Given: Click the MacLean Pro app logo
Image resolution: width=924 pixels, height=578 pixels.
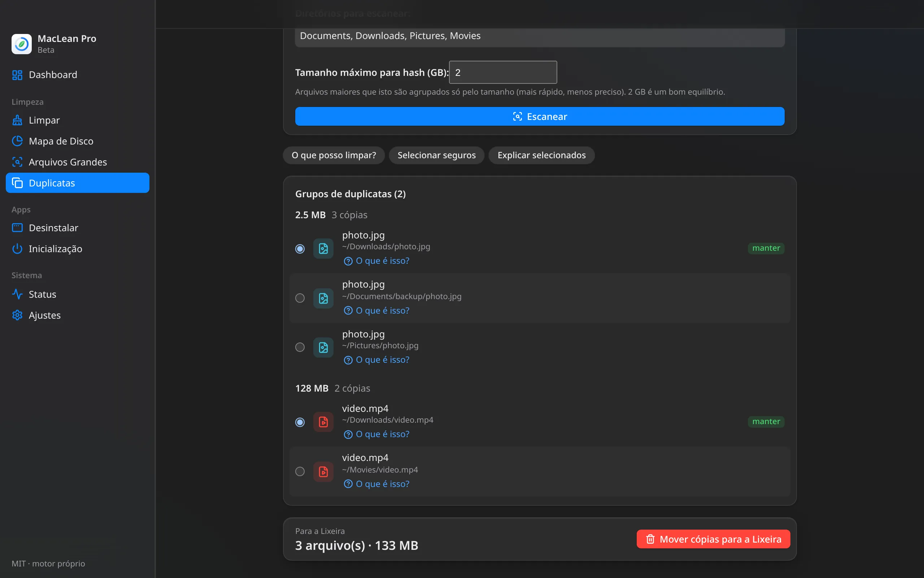Looking at the screenshot, I should point(21,44).
